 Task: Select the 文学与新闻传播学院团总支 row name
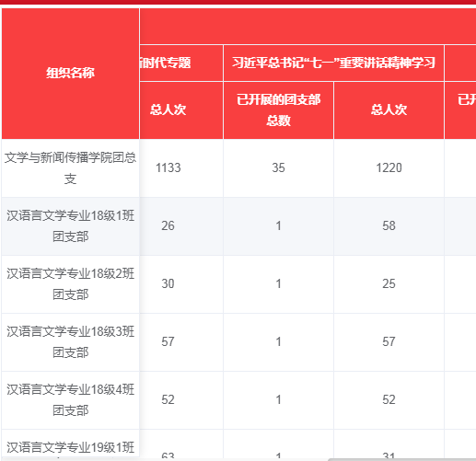click(70, 168)
